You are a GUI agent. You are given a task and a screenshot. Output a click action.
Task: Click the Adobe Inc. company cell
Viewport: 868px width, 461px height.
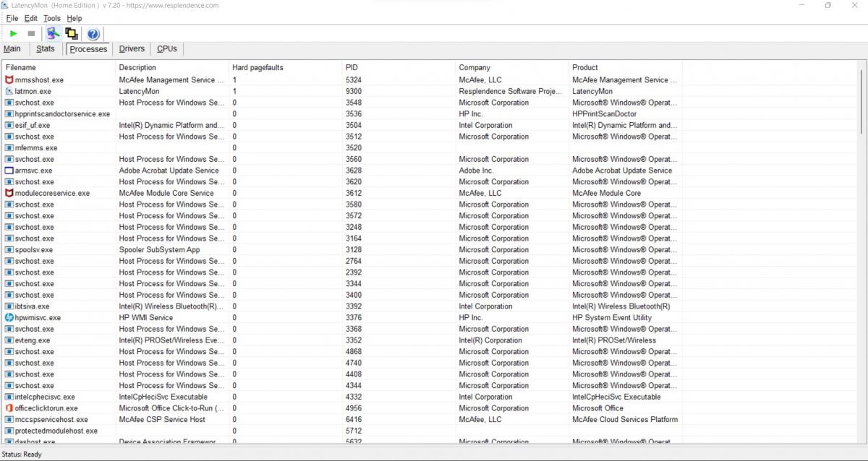click(476, 171)
